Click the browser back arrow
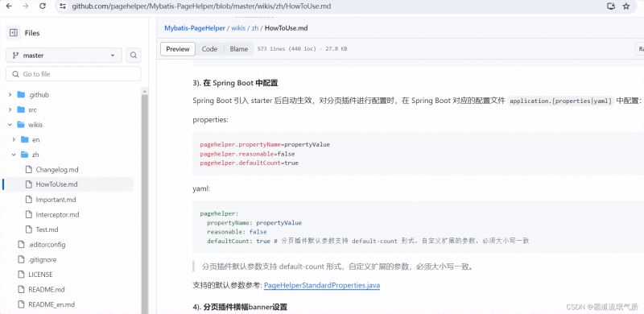Viewport: 644px width, 314px height. click(x=9, y=6)
